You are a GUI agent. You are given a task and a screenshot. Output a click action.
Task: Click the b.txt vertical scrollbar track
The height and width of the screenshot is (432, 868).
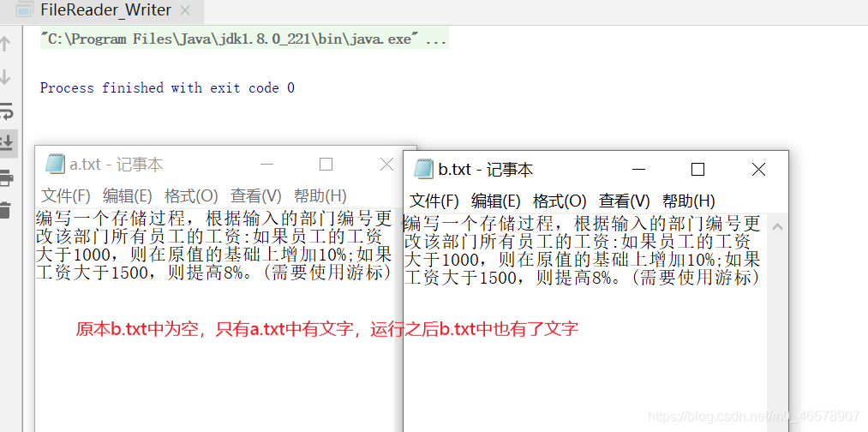point(777,333)
